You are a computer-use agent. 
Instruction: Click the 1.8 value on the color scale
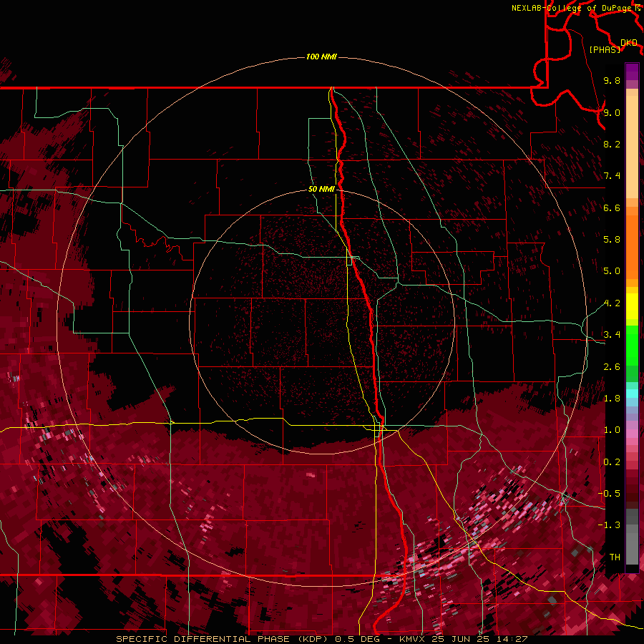coord(612,399)
